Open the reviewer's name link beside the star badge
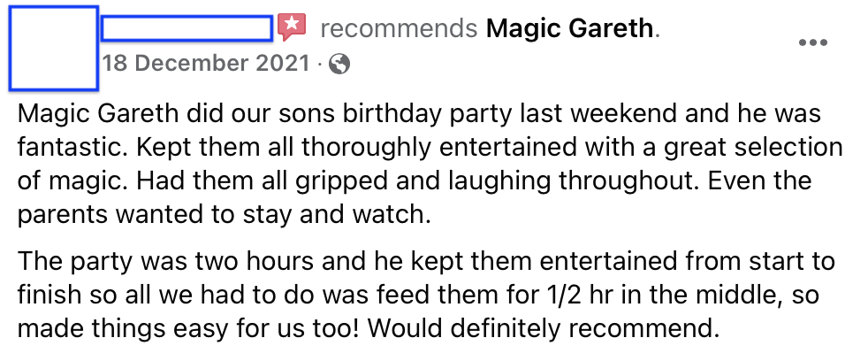 tap(187, 28)
